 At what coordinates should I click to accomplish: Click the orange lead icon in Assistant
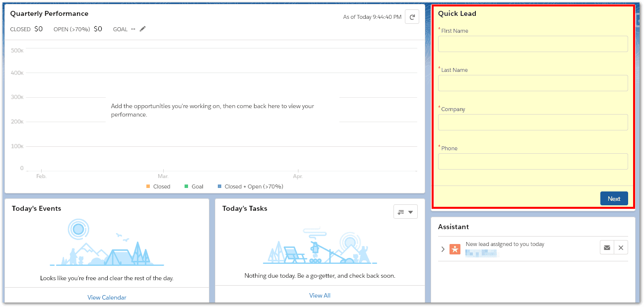point(455,249)
